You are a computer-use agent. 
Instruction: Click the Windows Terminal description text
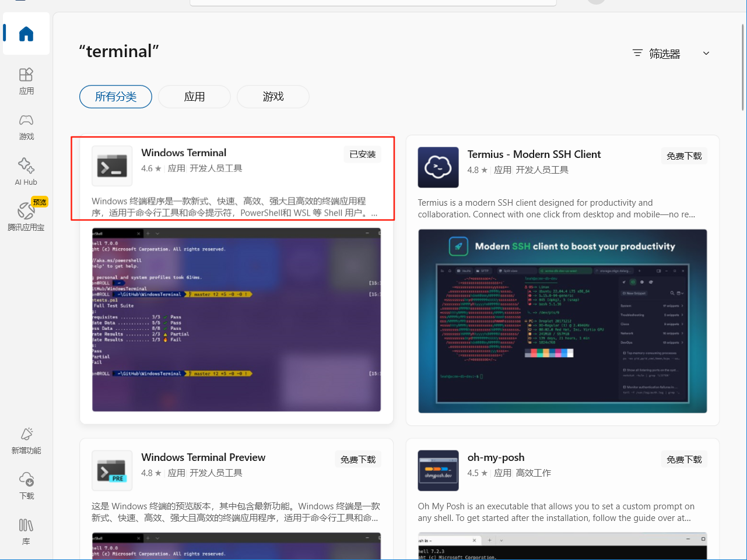(234, 207)
